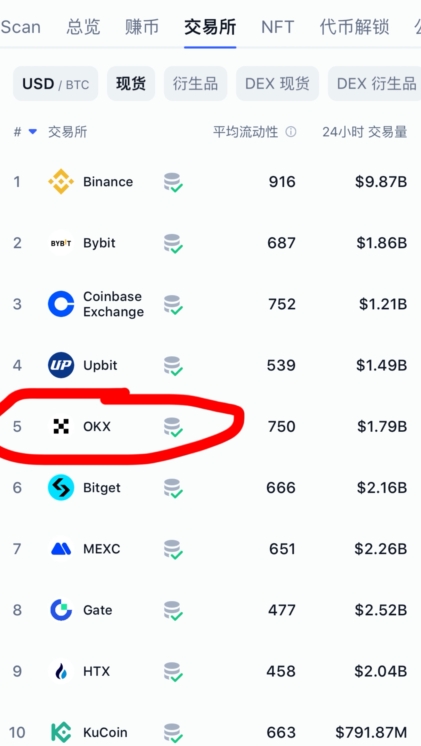Image resolution: width=421 pixels, height=746 pixels.
Task: Switch to the NFT tab
Action: click(277, 27)
